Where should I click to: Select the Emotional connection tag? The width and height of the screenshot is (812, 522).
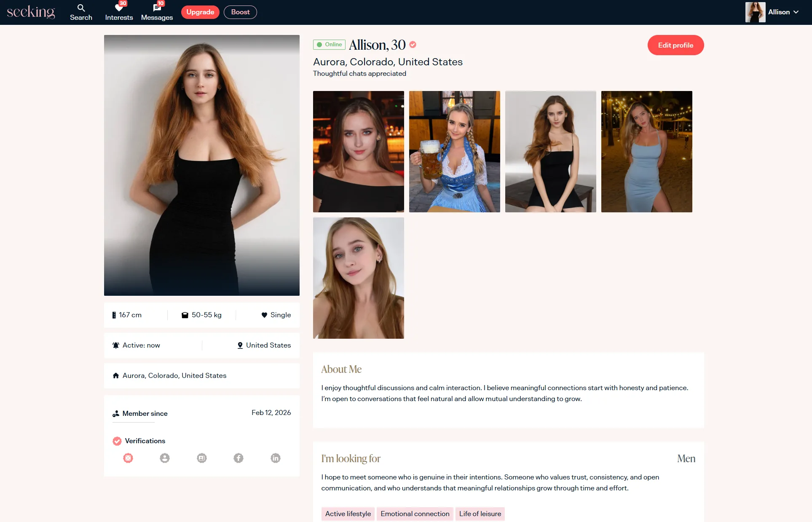[x=415, y=514]
